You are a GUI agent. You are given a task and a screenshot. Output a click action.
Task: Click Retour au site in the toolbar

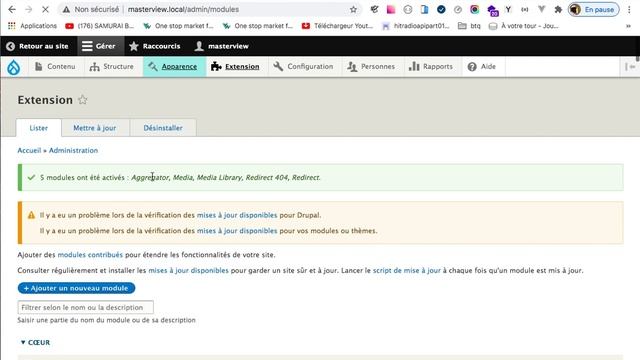click(x=37, y=46)
